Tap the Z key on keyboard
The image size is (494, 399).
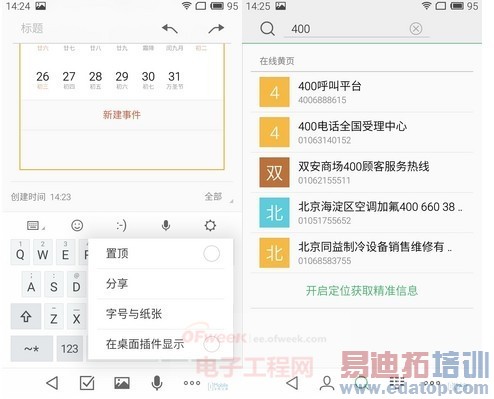tap(54, 316)
